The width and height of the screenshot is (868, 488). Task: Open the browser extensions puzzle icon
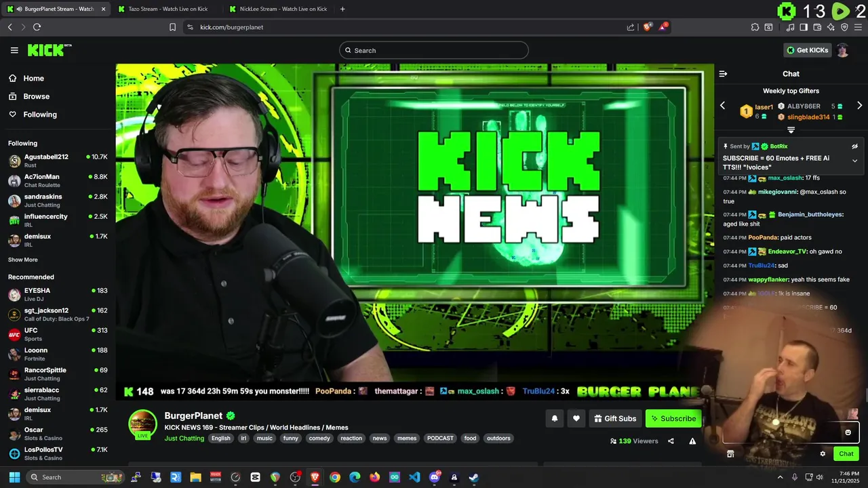pyautogui.click(x=755, y=27)
